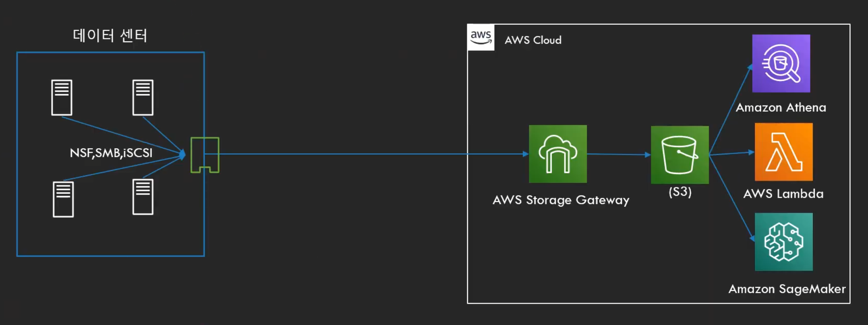This screenshot has height=325, width=868.
Task: Click the green S3 bucket icon
Action: point(680,155)
